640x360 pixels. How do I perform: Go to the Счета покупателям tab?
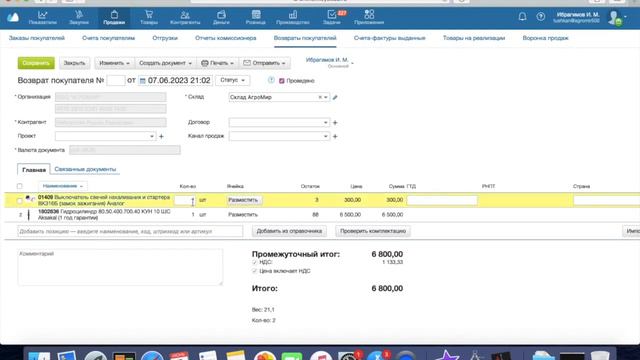tap(108, 38)
